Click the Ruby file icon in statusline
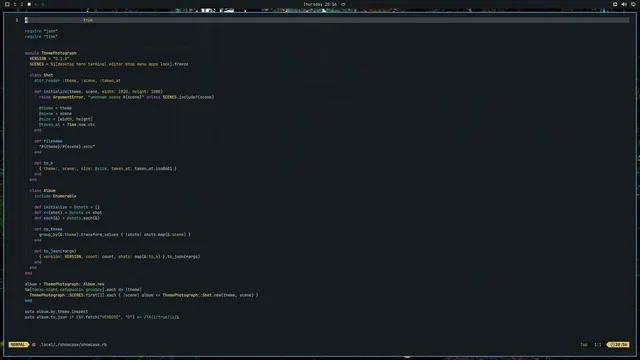The height and width of the screenshot is (360, 640). point(34,344)
